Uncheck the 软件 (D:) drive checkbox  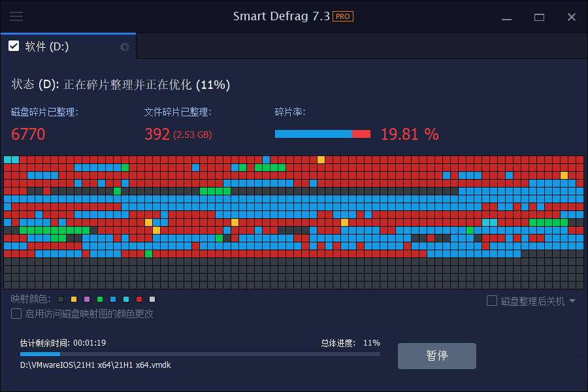tap(14, 46)
